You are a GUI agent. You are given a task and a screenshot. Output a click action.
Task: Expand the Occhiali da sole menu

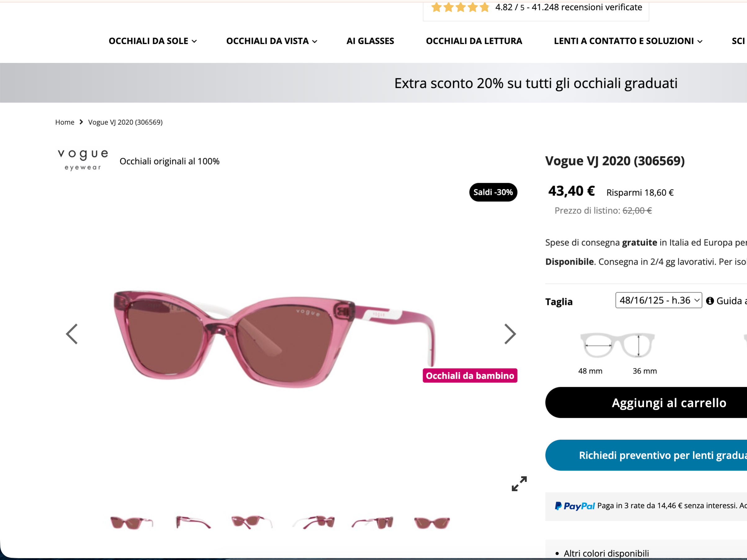click(153, 41)
